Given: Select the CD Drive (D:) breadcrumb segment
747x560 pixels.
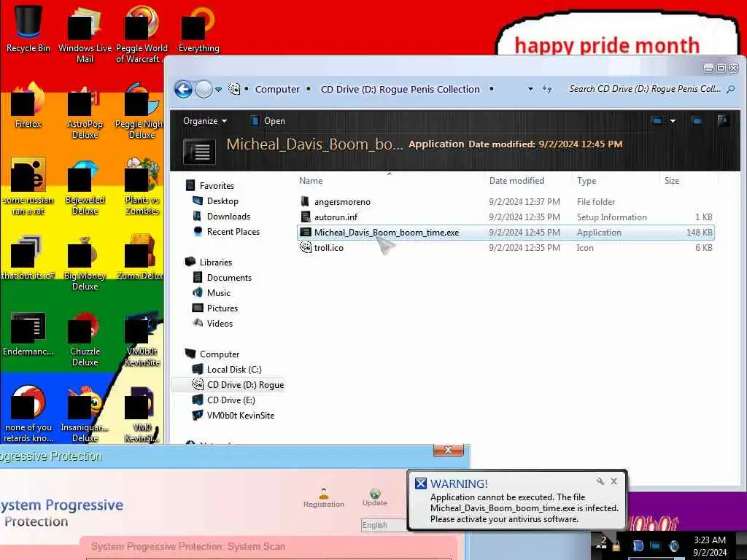Looking at the screenshot, I should (400, 89).
